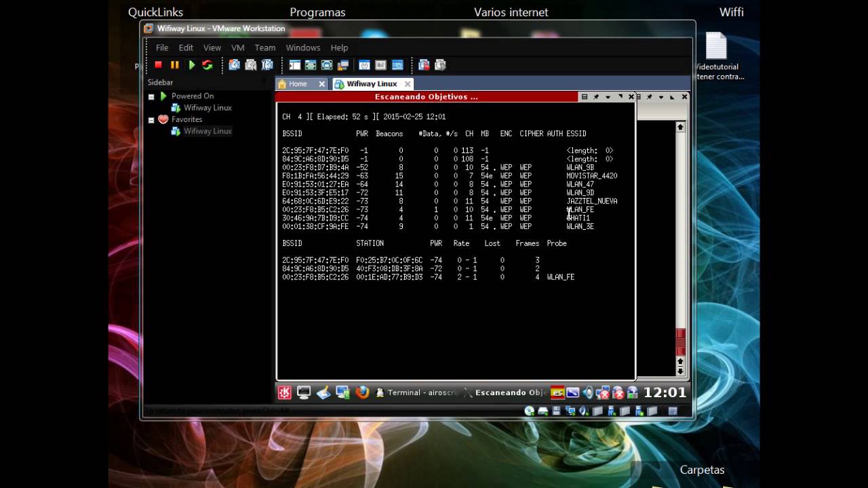
Task: Click the menu icon on Escaneando Objetivos title bar
Action: (585, 97)
